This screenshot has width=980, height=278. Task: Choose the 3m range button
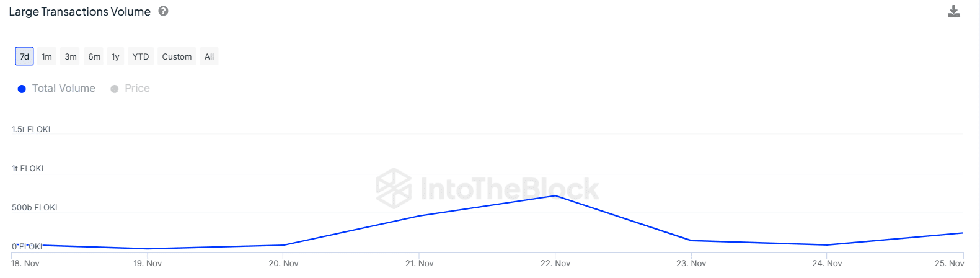[x=71, y=56]
